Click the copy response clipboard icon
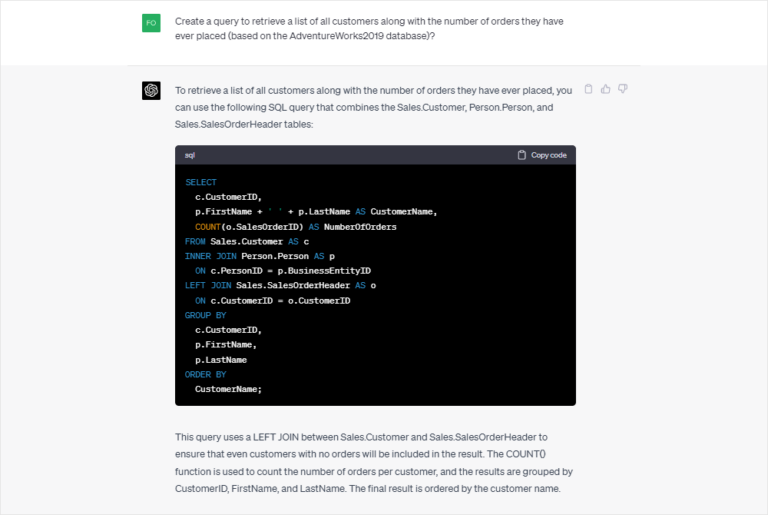This screenshot has height=515, width=768. point(589,89)
